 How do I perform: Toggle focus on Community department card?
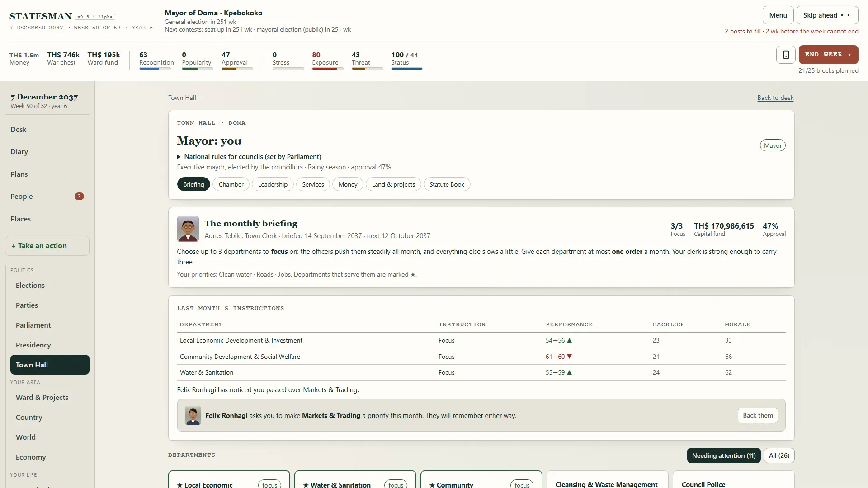pos(522,484)
